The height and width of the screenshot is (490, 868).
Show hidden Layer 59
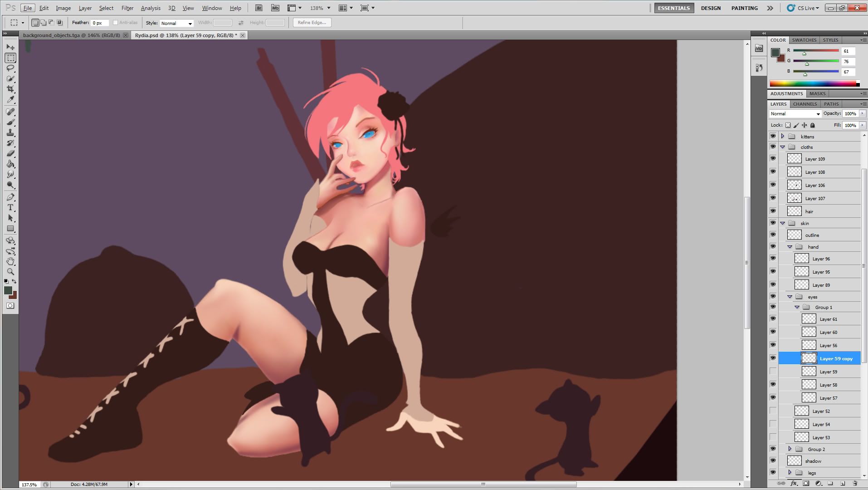[x=773, y=371]
